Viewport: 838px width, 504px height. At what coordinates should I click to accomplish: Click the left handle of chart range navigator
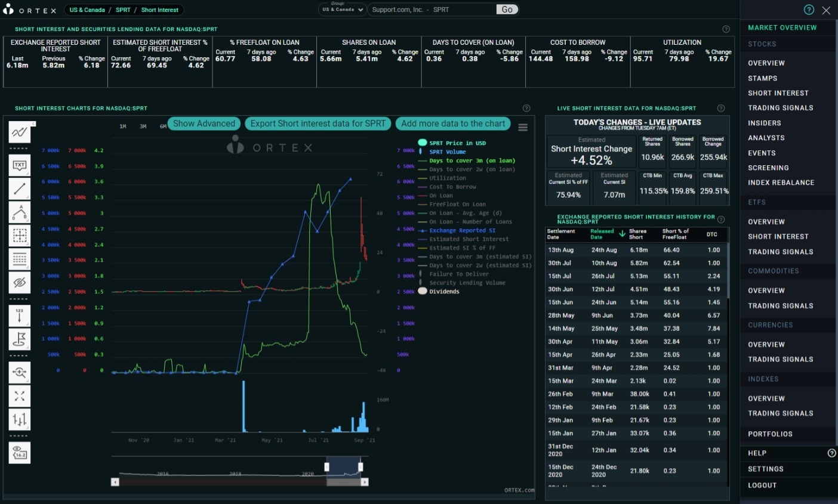pos(326,466)
